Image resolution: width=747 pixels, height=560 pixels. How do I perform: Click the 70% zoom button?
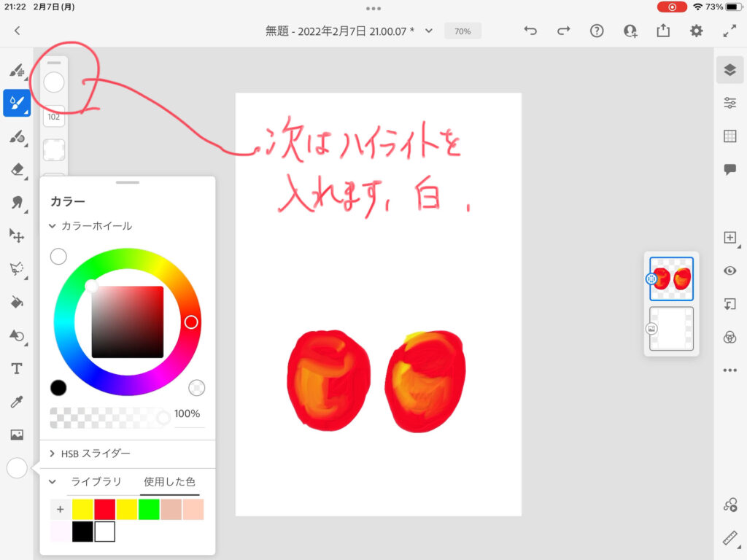[x=462, y=31]
